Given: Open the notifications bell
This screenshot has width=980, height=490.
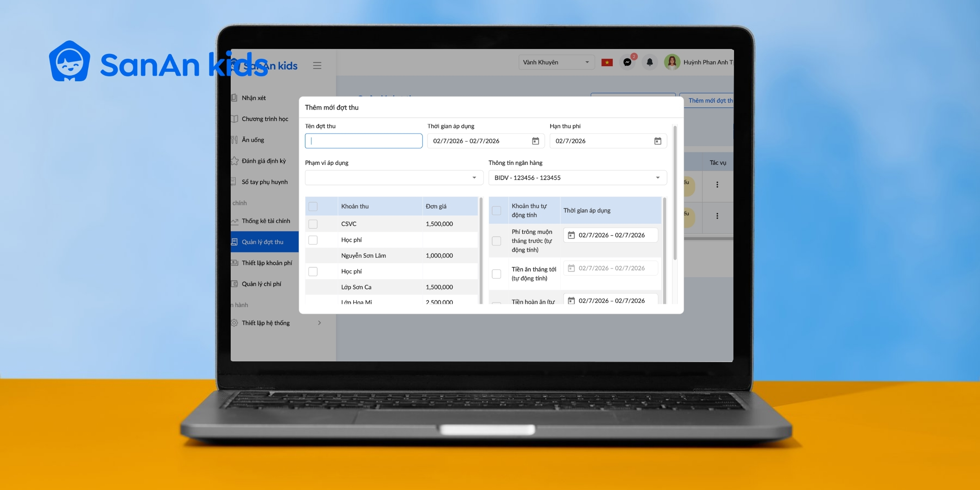Looking at the screenshot, I should coord(650,62).
